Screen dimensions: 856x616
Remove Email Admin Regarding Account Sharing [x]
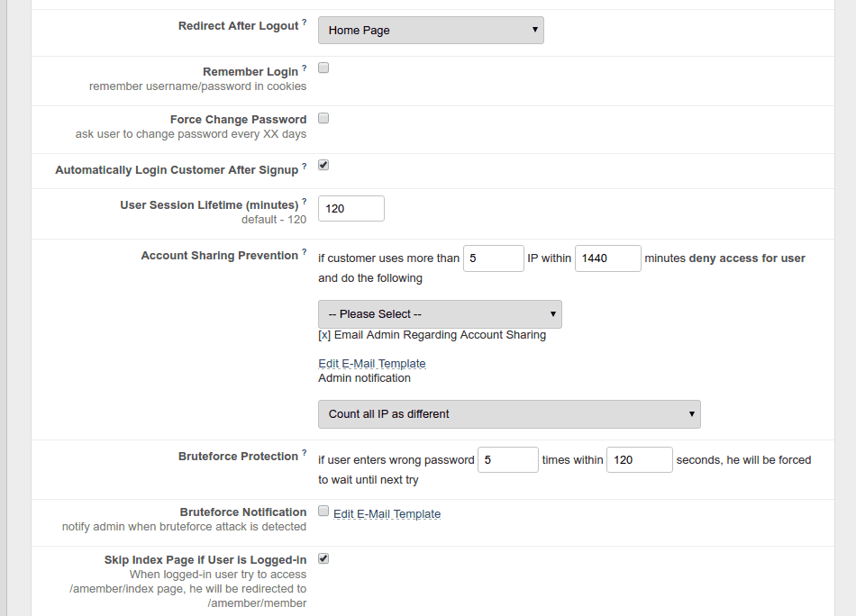pyautogui.click(x=324, y=335)
